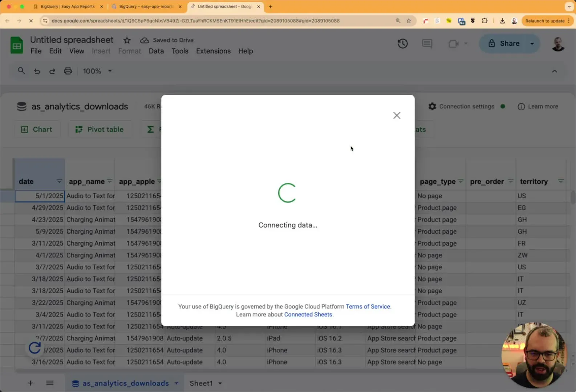Open the pre_order column filter

[x=511, y=181]
